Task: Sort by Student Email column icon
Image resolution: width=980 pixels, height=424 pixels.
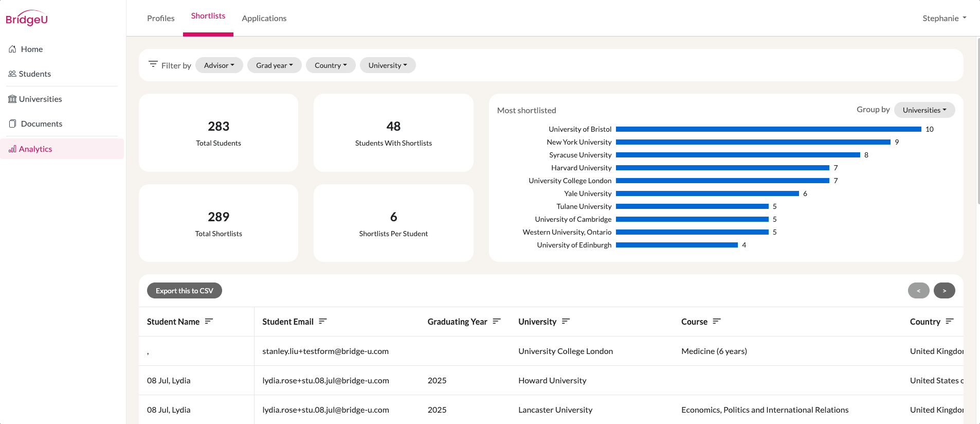Action: pos(323,321)
